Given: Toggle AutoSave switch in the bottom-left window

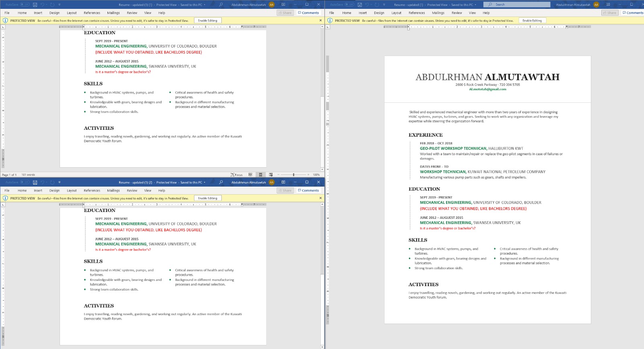Looking at the screenshot, I should 25,182.
